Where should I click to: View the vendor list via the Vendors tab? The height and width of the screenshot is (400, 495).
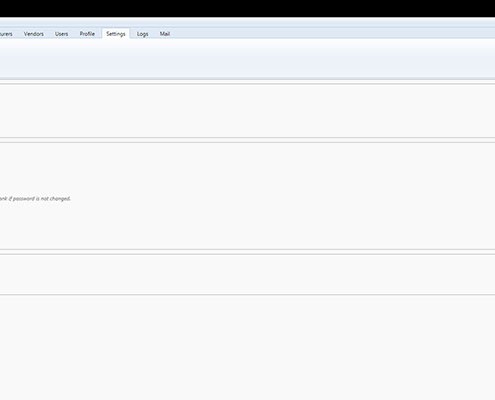coord(34,34)
